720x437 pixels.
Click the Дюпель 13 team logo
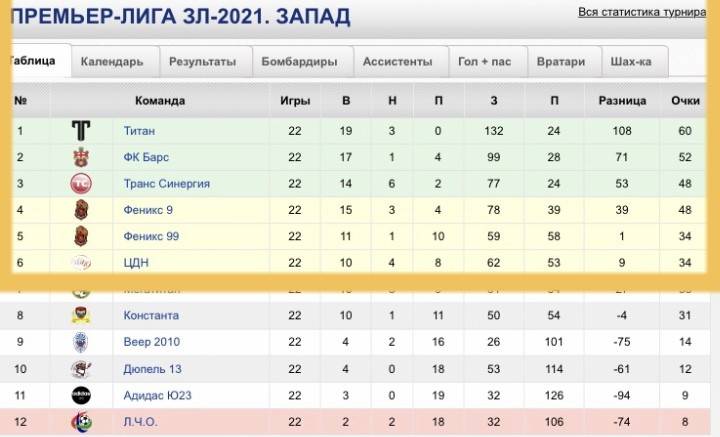[81, 369]
